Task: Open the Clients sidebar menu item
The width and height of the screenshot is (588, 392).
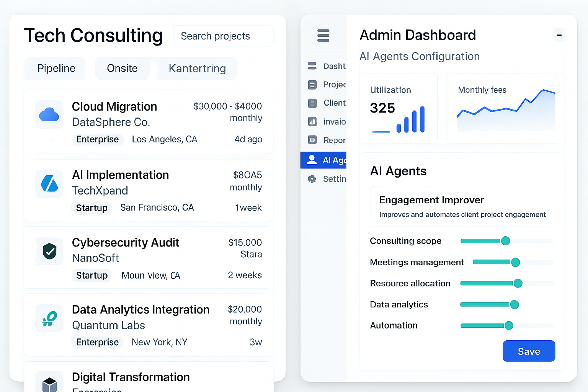Action: (328, 103)
